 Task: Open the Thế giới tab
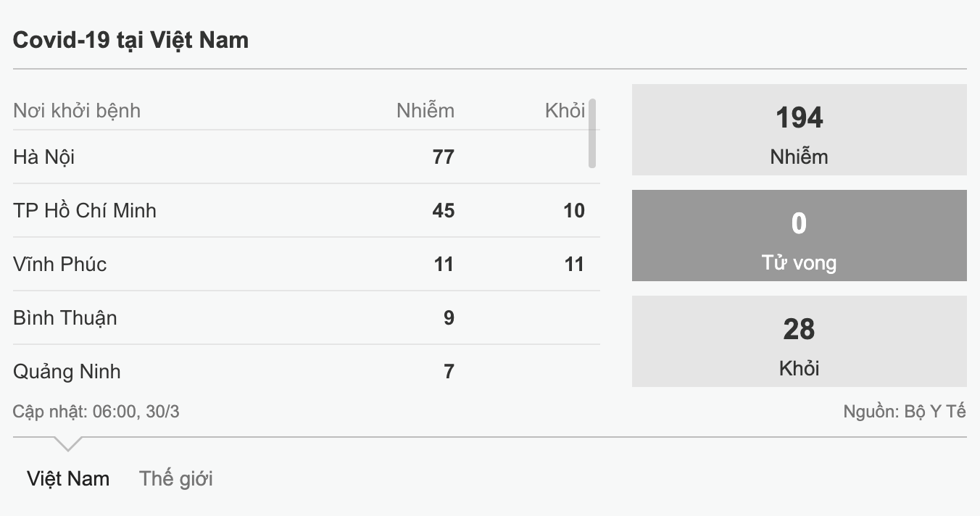tap(176, 478)
